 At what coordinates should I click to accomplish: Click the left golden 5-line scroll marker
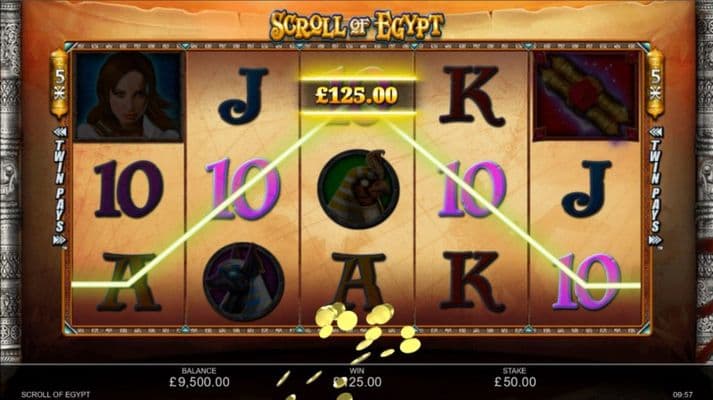[x=59, y=84]
